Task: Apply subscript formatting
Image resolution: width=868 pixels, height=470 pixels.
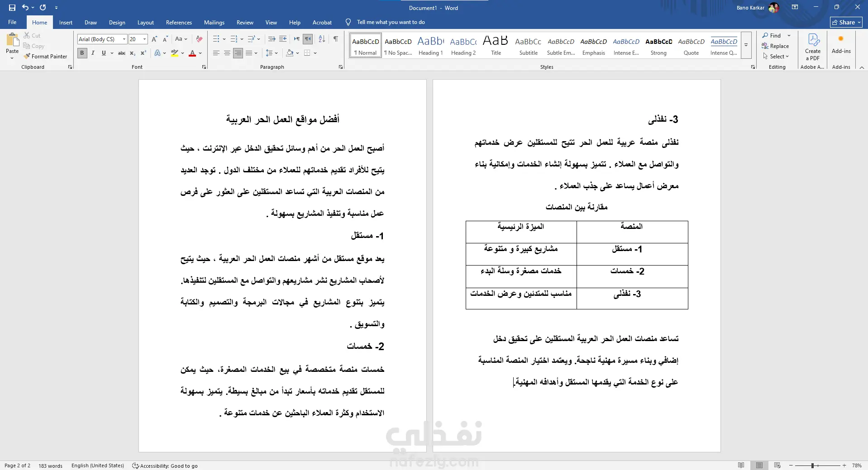Action: click(133, 53)
